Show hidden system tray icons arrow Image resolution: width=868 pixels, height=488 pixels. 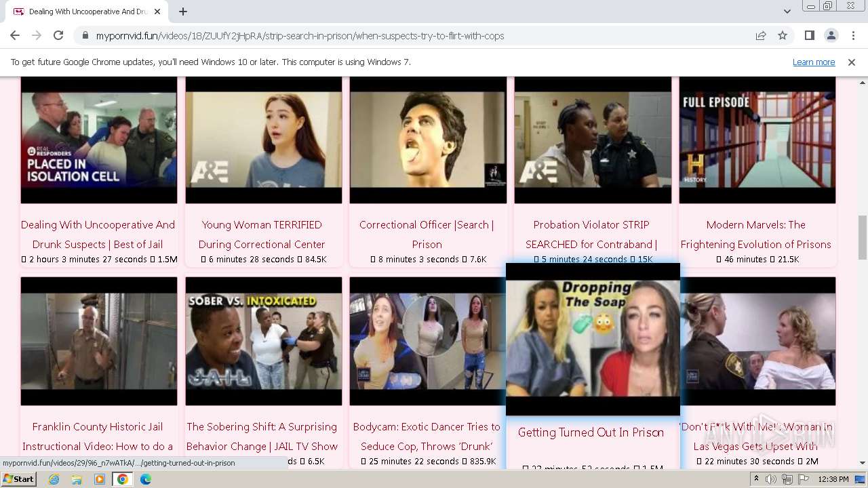pyautogui.click(x=756, y=479)
